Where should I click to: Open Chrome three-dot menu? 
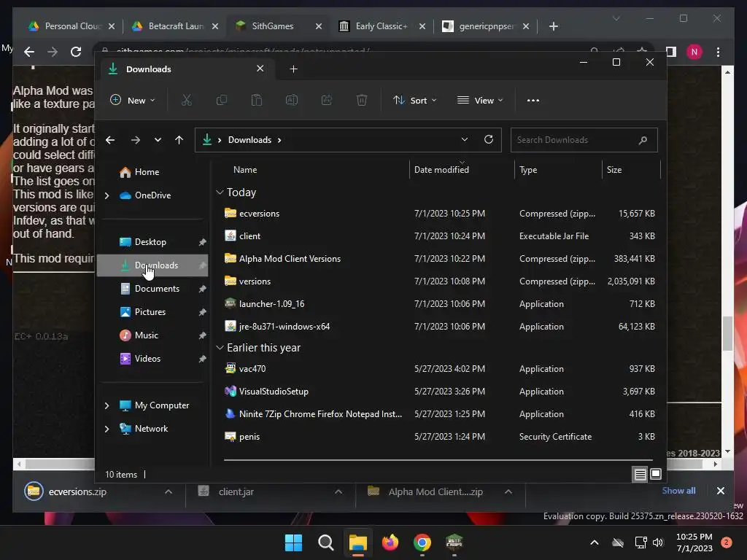point(718,52)
